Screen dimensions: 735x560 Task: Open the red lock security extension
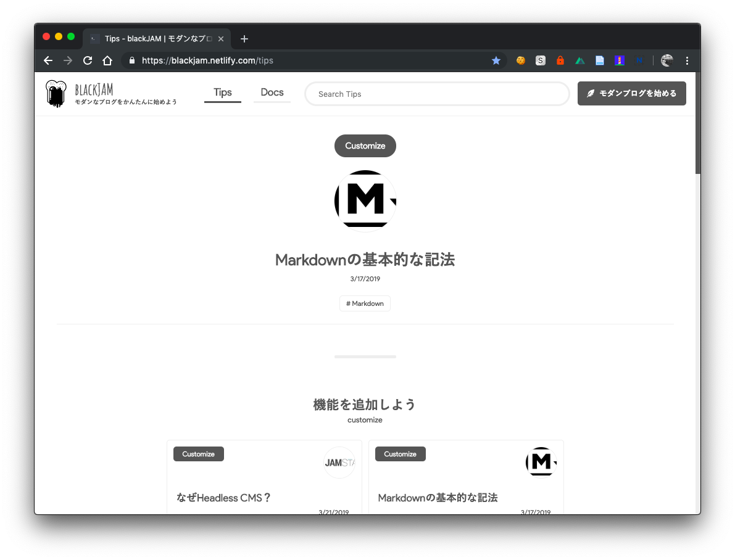tap(560, 60)
